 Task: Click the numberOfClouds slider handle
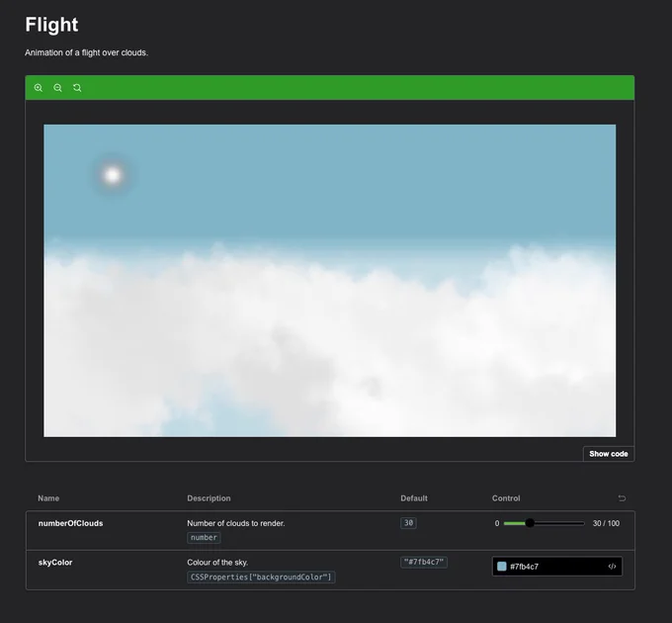530,523
